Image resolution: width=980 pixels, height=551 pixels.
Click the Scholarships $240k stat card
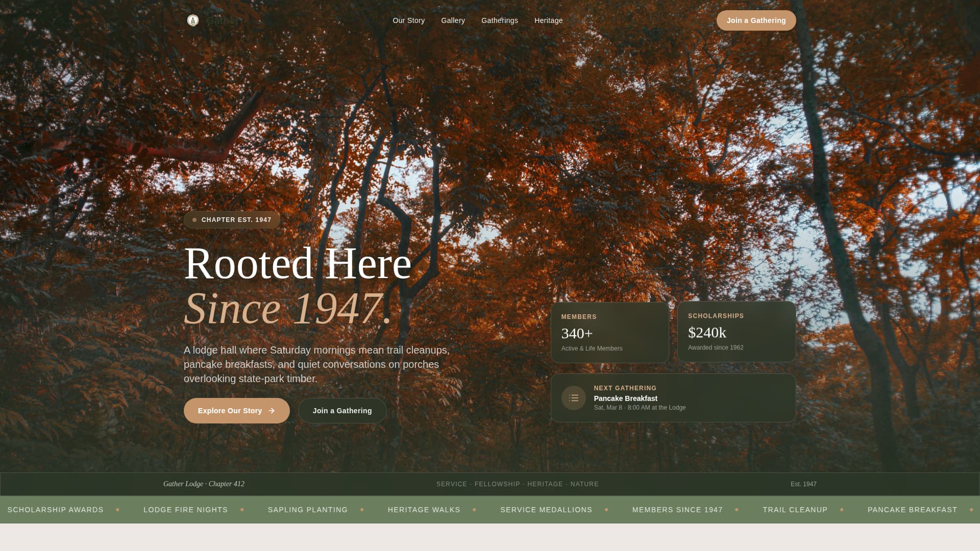736,332
